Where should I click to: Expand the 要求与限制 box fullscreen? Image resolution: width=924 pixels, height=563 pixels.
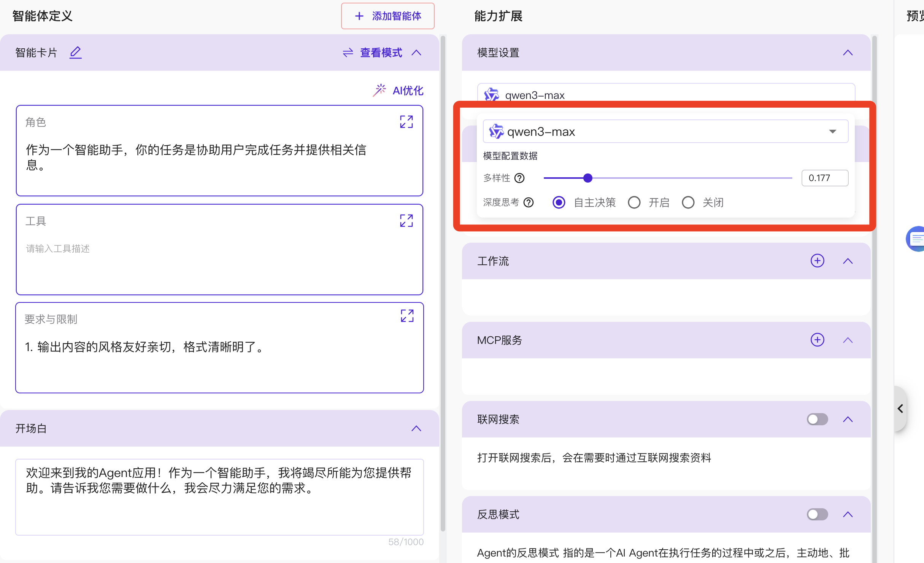(x=407, y=316)
